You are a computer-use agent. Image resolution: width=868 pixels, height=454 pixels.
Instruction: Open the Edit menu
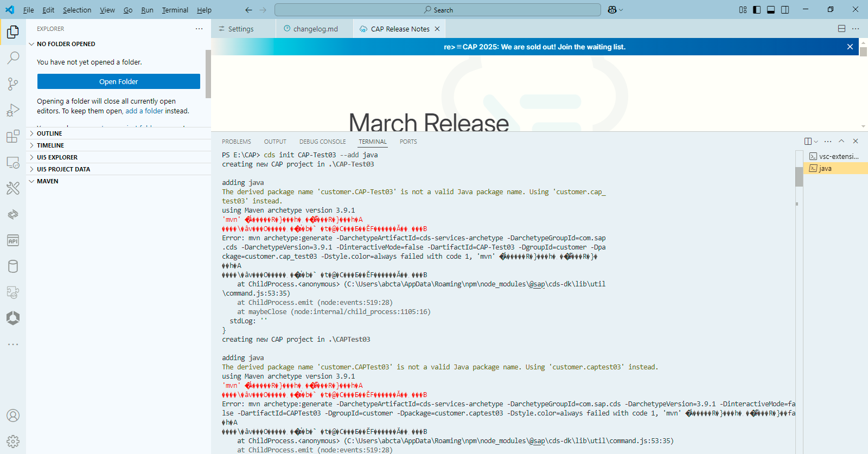coord(48,10)
